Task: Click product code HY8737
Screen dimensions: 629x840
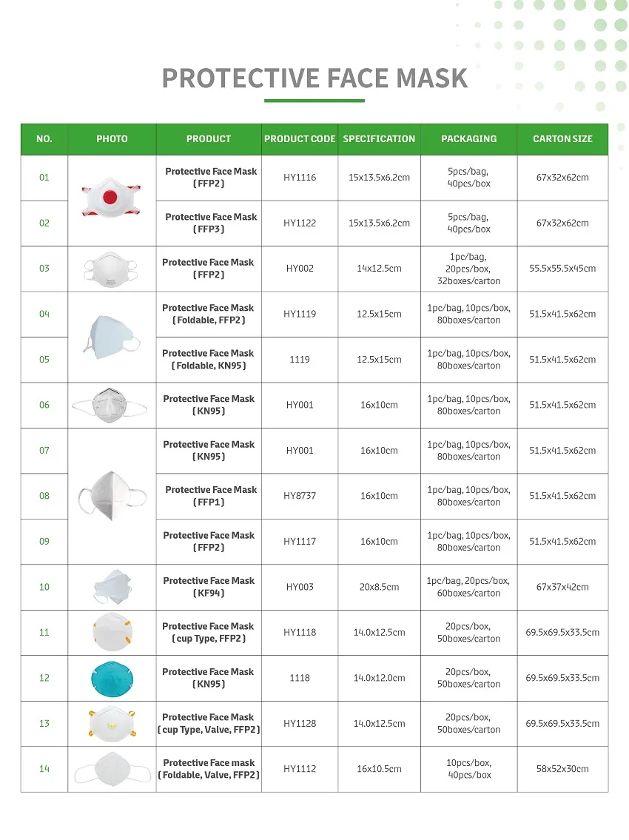Action: (300, 496)
